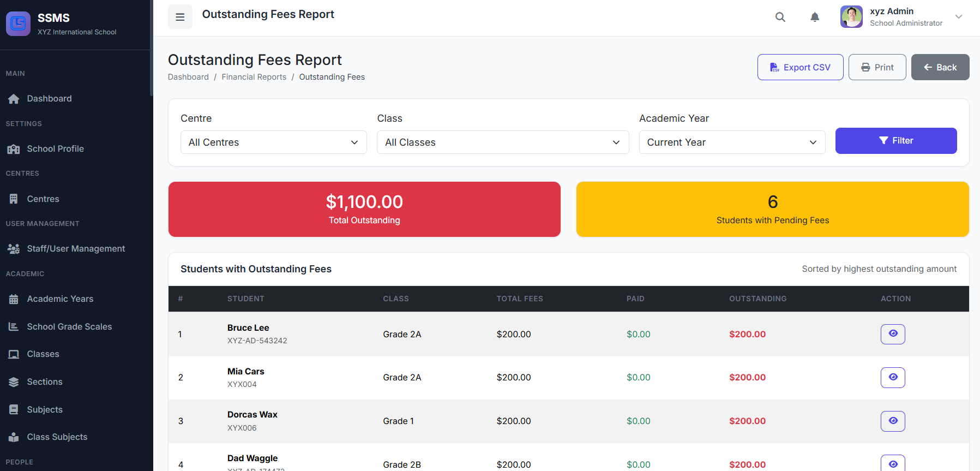
Task: Open the Class Subjects sidebar item
Action: [57, 437]
